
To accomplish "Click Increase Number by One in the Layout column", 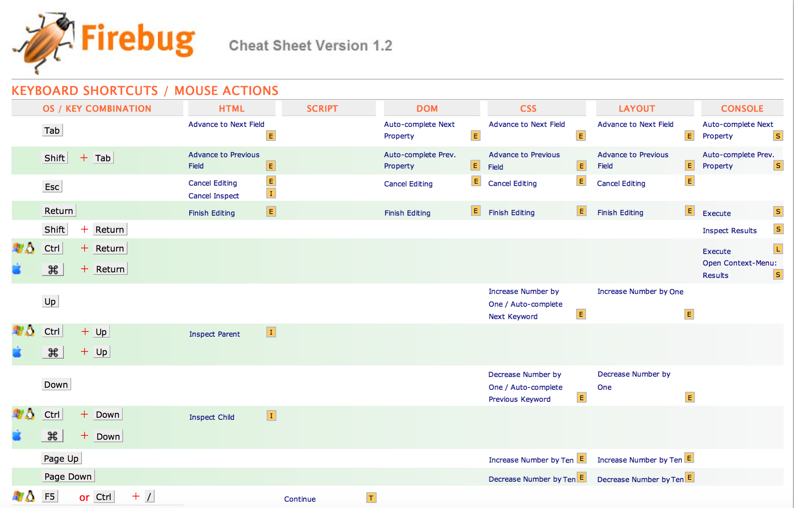I will click(640, 291).
